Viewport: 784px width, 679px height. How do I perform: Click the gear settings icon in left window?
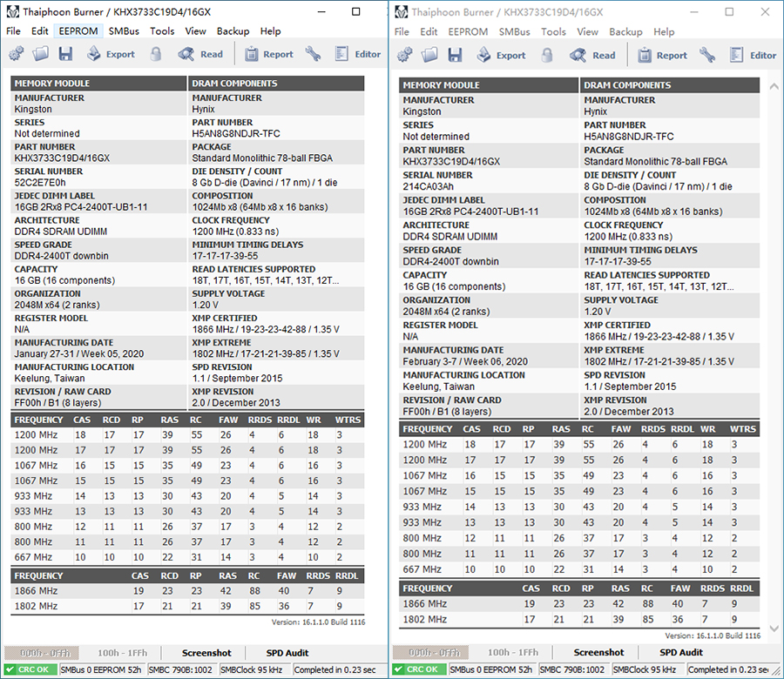(x=16, y=53)
